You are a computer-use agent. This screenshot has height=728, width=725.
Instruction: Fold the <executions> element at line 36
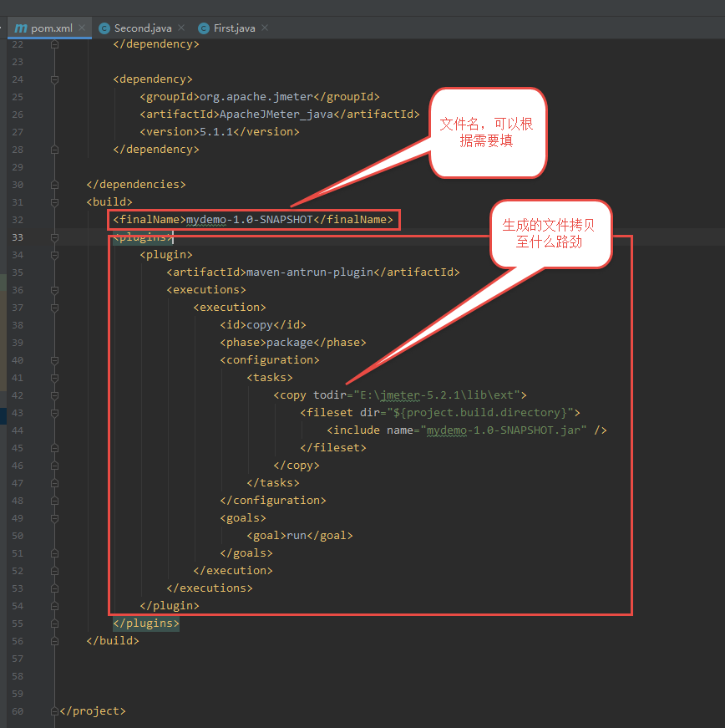point(55,290)
